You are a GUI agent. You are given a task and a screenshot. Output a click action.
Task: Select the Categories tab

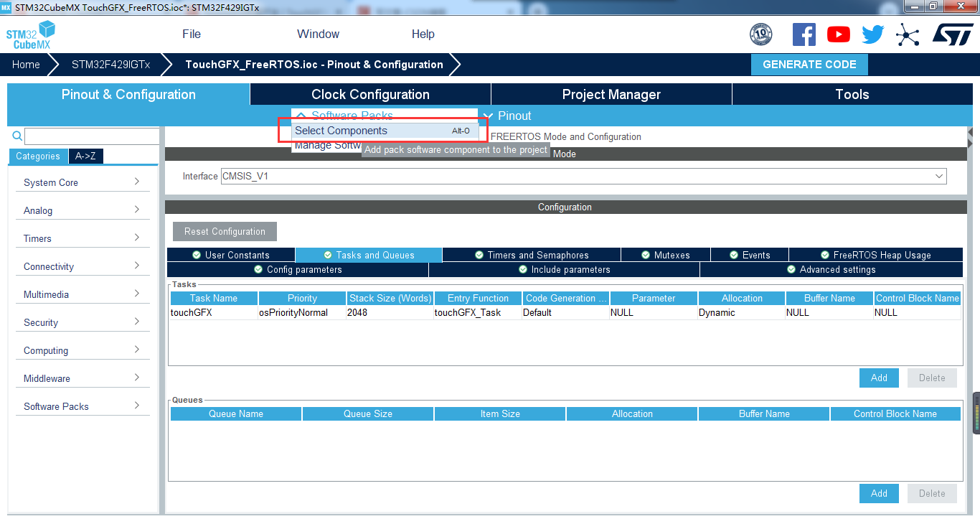click(38, 156)
